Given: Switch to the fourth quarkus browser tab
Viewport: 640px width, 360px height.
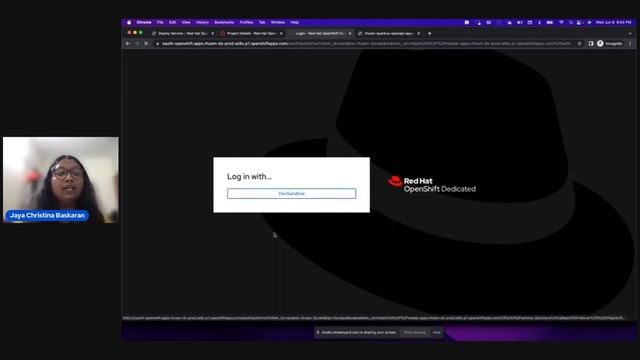Looking at the screenshot, I should tap(388, 33).
